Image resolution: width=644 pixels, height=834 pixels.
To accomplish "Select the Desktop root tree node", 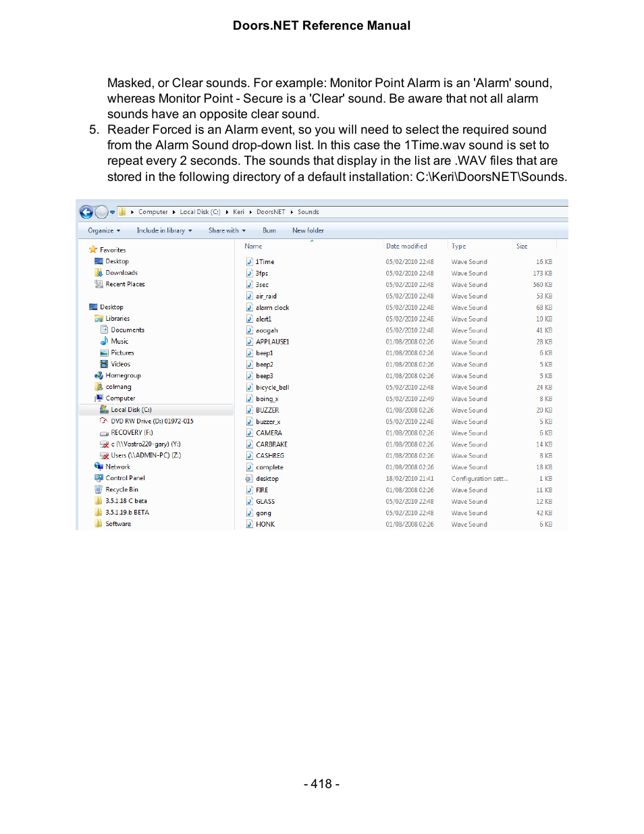I will [111, 307].
